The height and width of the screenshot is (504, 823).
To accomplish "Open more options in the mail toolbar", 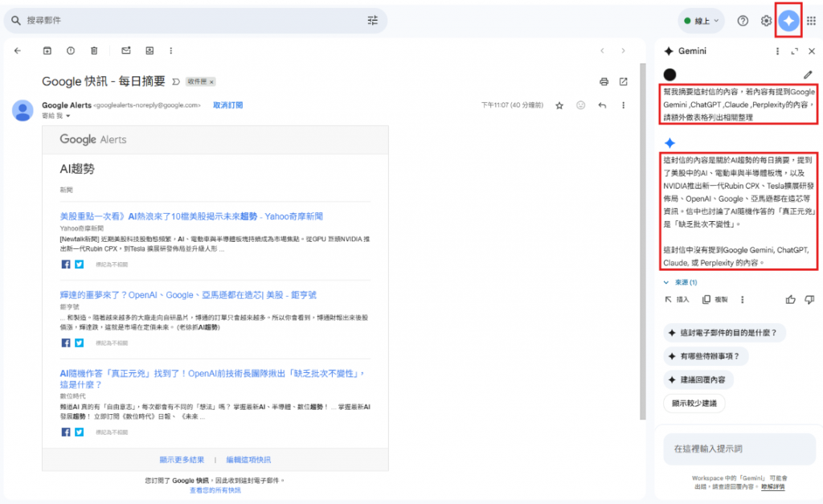I will pyautogui.click(x=170, y=51).
